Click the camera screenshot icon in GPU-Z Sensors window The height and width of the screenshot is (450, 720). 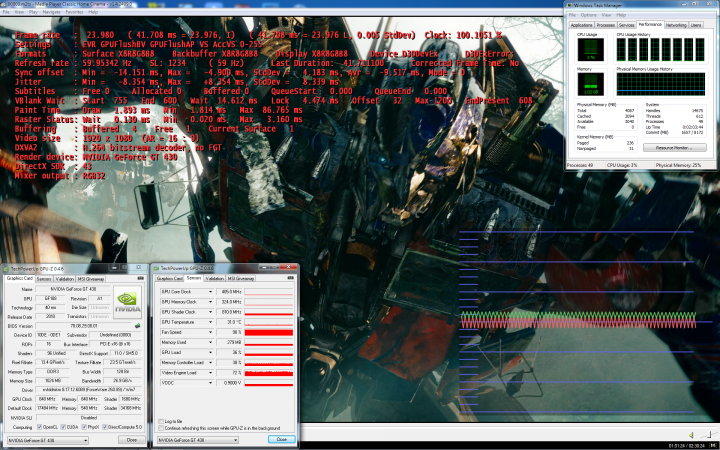pos(290,278)
